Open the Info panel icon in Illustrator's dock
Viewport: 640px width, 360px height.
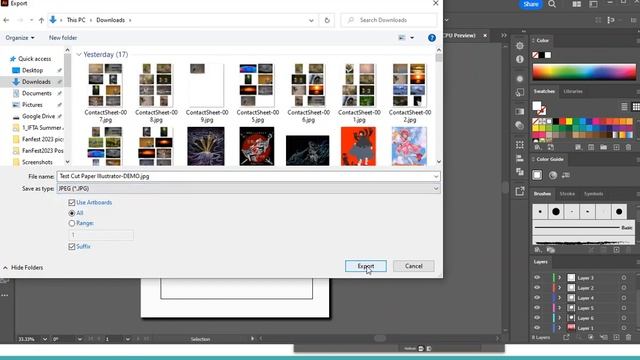click(x=520, y=59)
